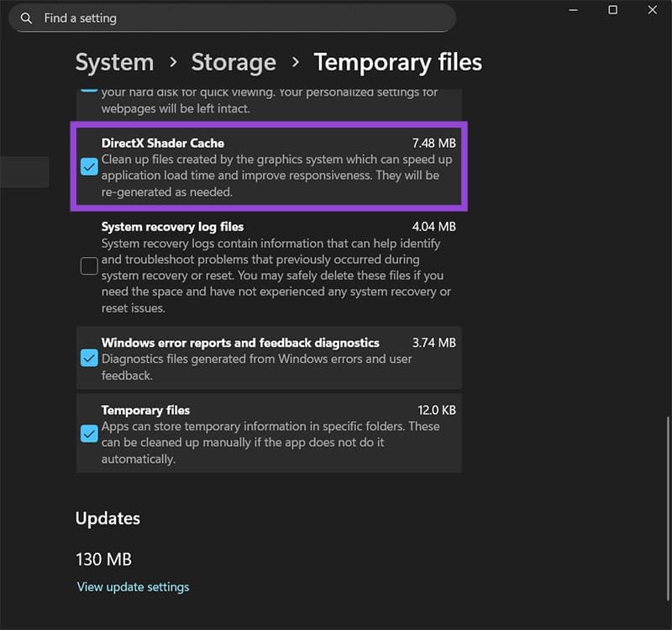Navigate to Storage via the breadcrumb
The image size is (672, 630).
[234, 62]
